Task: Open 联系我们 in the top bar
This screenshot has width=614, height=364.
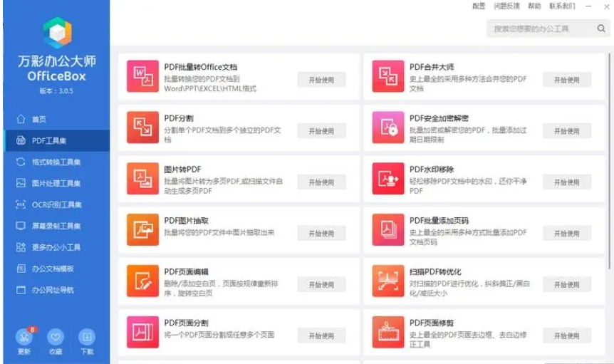Action: coord(562,6)
